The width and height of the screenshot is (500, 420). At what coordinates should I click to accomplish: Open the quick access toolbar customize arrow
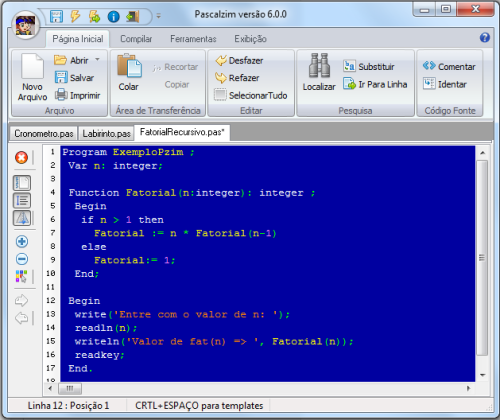coord(159,16)
